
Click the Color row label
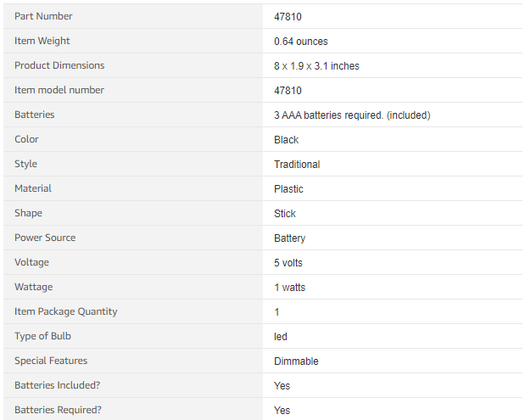26,139
